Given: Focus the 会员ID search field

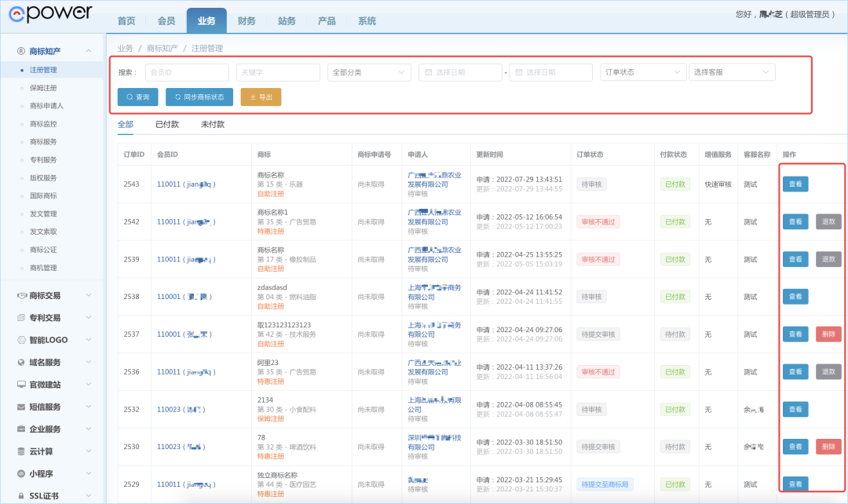Looking at the screenshot, I should point(187,72).
